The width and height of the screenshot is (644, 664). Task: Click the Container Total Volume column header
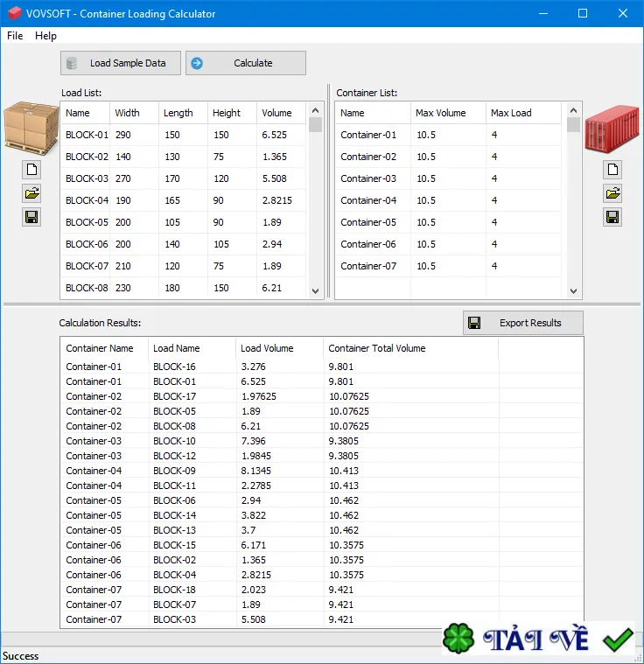tap(411, 348)
